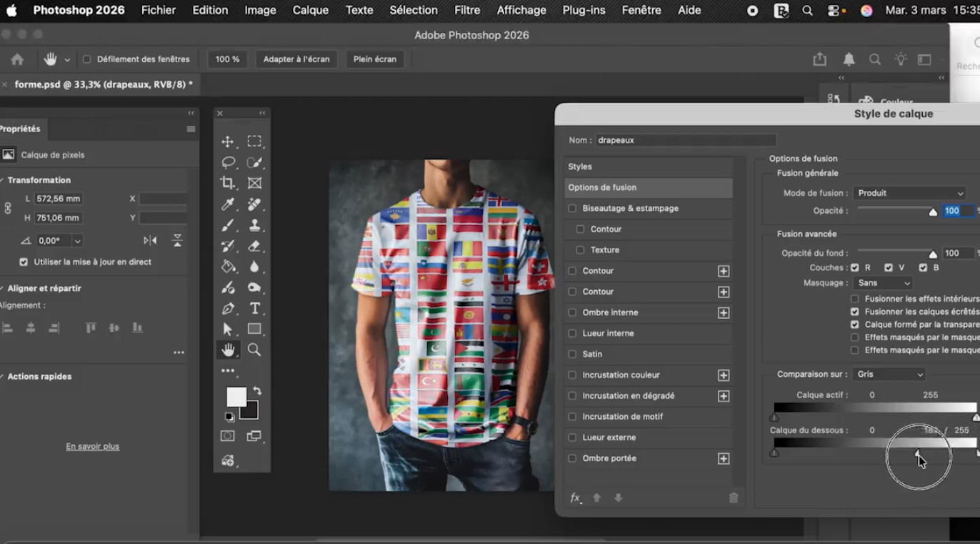Select the Move tool
The image size is (980, 544).
pyautogui.click(x=228, y=142)
